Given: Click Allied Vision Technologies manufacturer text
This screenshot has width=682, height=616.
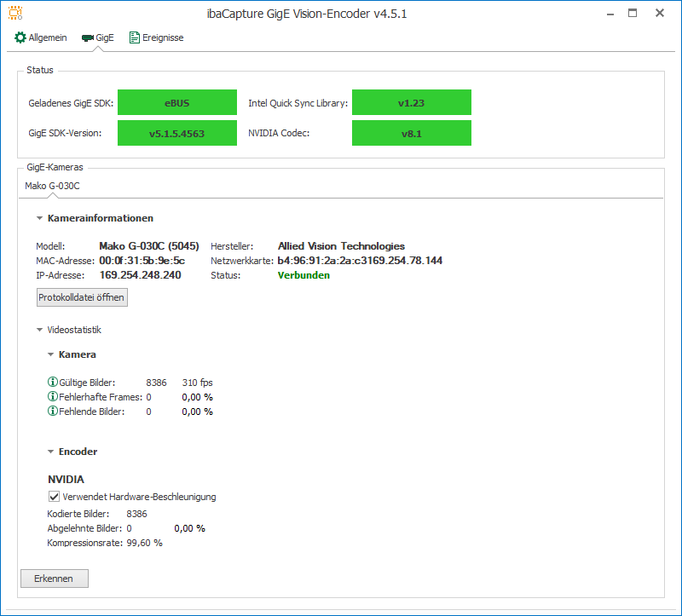Looking at the screenshot, I should (x=341, y=246).
